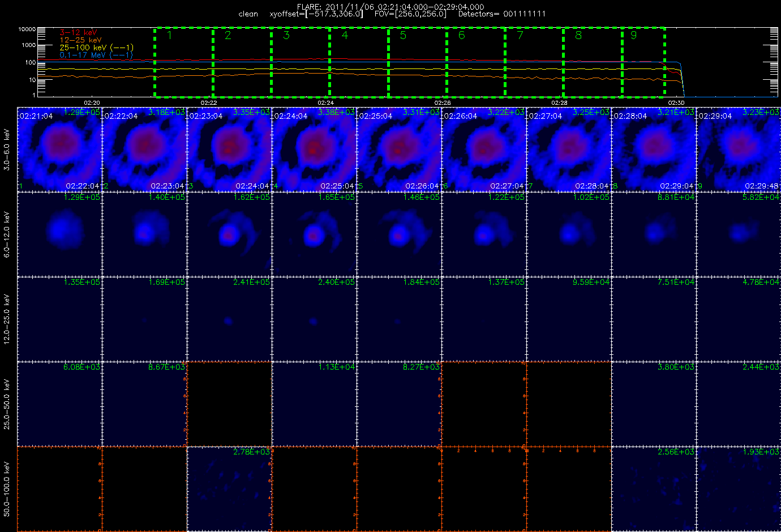The height and width of the screenshot is (532, 781).
Task: Click the '02:30' time axis label
Action: click(676, 102)
